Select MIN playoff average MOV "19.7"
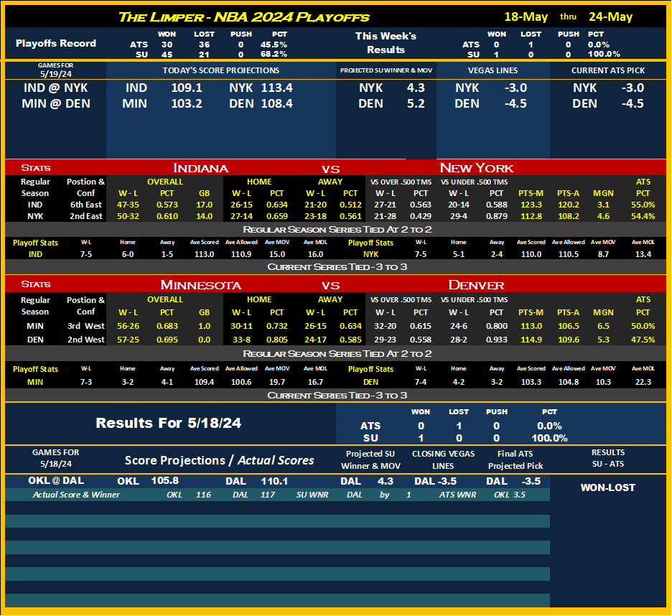 click(x=277, y=382)
